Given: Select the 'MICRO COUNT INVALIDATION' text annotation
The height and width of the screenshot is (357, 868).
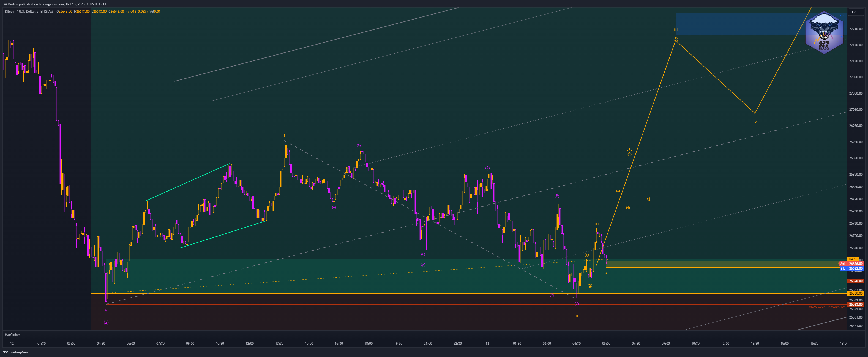Looking at the screenshot, I should pos(827,306).
